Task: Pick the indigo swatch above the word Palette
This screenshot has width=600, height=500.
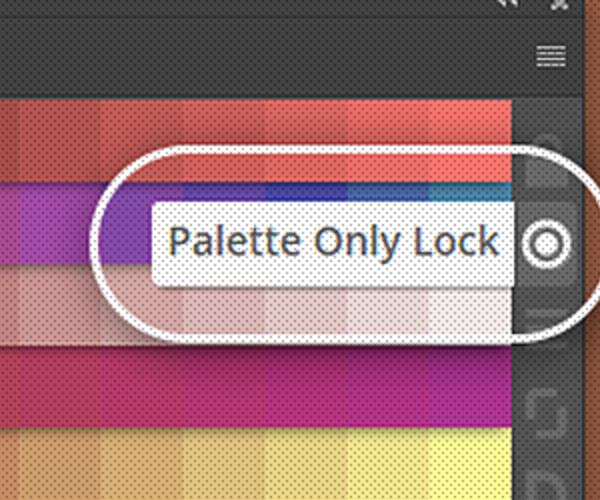Action: click(224, 192)
